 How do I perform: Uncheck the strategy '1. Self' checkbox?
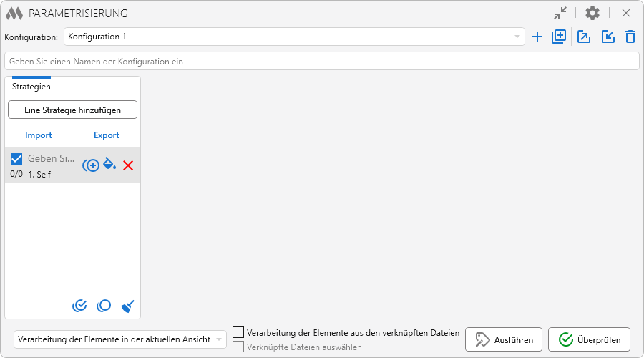pos(16,159)
